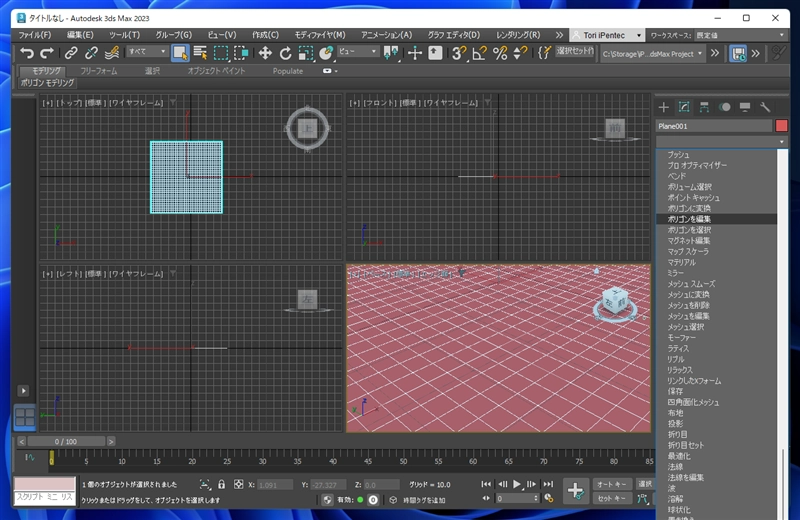Expand the hidden menu items chevron
This screenshot has width=800, height=520.
pos(559,35)
